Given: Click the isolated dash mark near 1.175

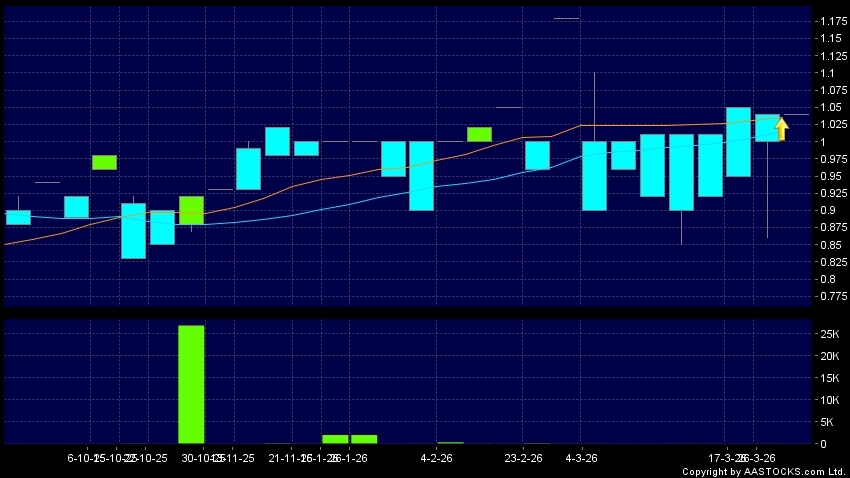Looking at the screenshot, I should [x=566, y=18].
